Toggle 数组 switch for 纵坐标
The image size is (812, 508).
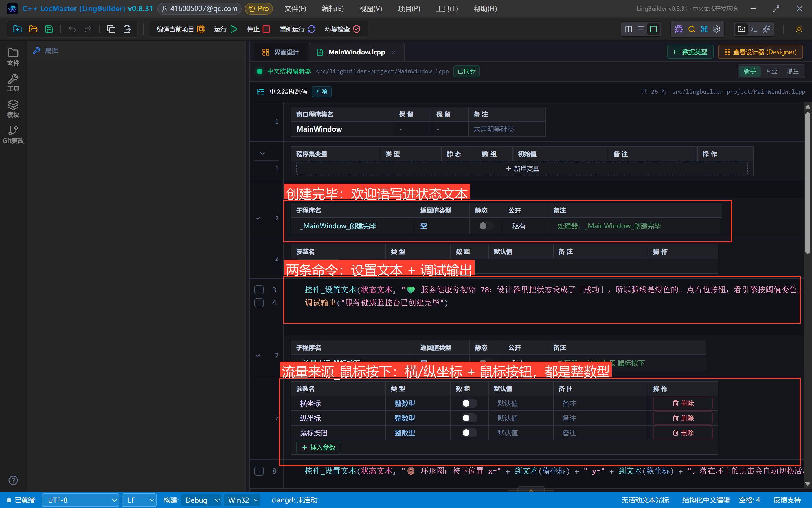(x=469, y=418)
